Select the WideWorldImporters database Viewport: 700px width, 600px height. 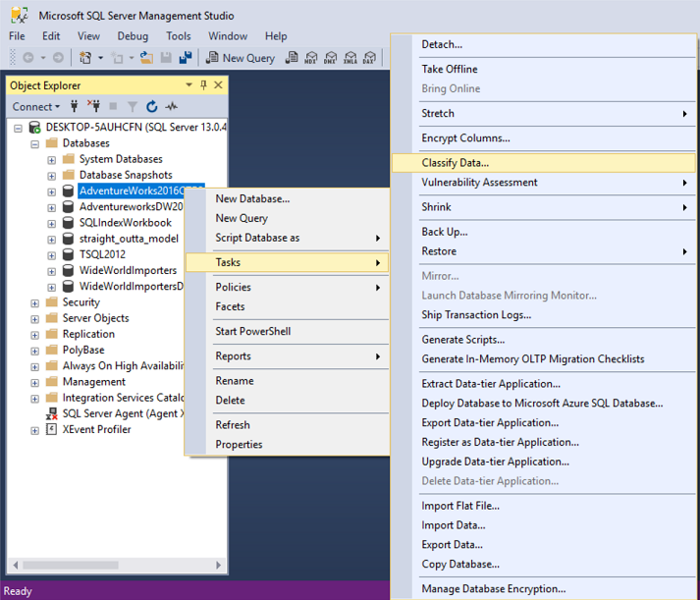128,270
